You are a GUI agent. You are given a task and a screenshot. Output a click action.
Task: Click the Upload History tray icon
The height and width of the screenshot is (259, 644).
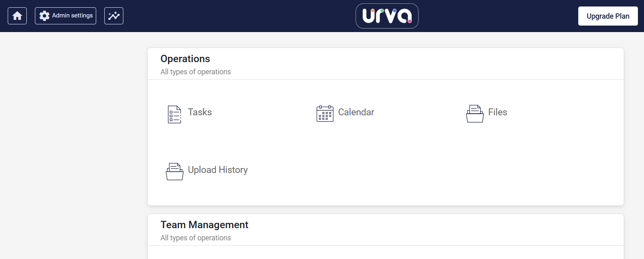174,171
